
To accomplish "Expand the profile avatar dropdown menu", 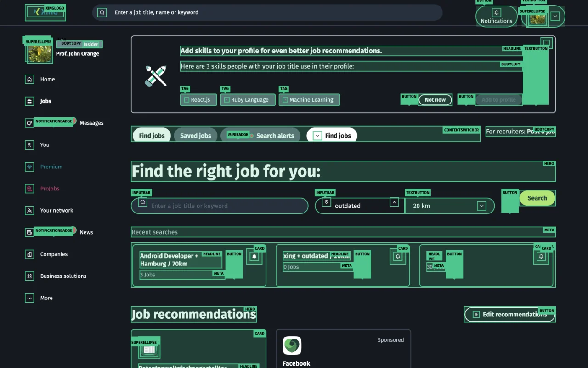I will click(554, 17).
